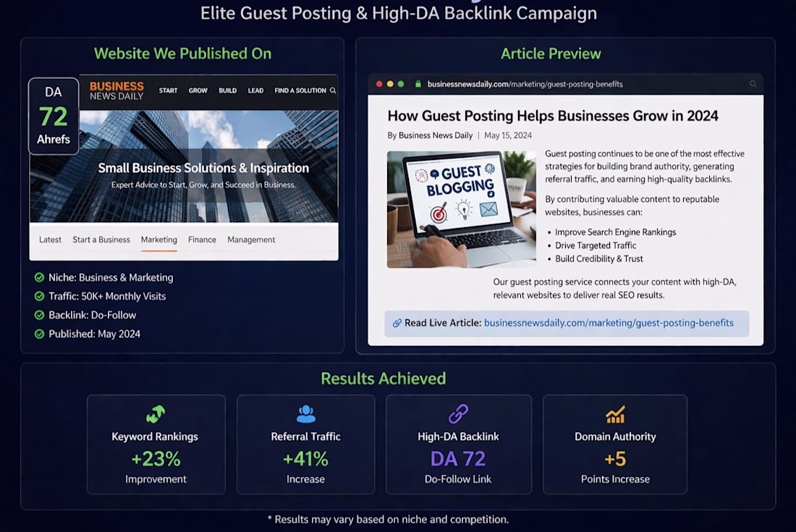The width and height of the screenshot is (796, 532).
Task: Click the check icon beside Backlink: Do-Follow
Action: [39, 315]
